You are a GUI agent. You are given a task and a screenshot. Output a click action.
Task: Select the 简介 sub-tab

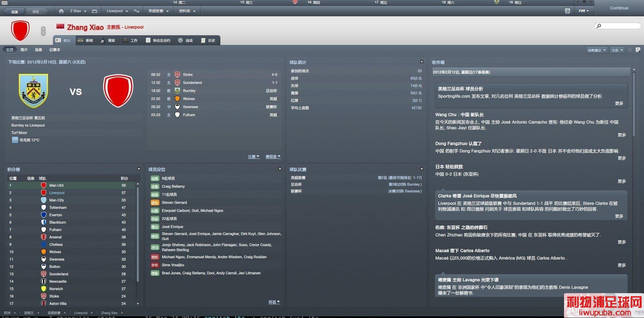(x=24, y=50)
